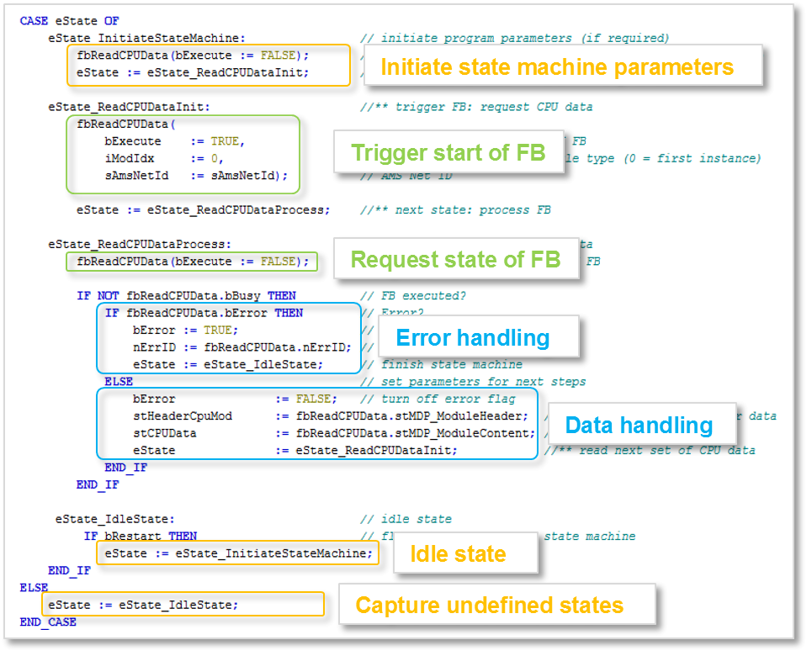This screenshot has height=656, width=812.
Task: Click comment '//** next state: process FB'
Action: click(x=456, y=210)
